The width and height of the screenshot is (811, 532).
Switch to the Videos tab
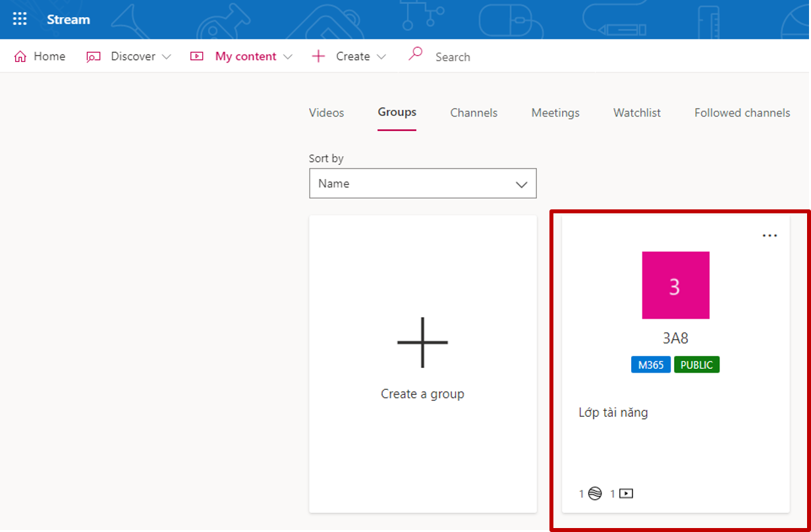pyautogui.click(x=326, y=113)
